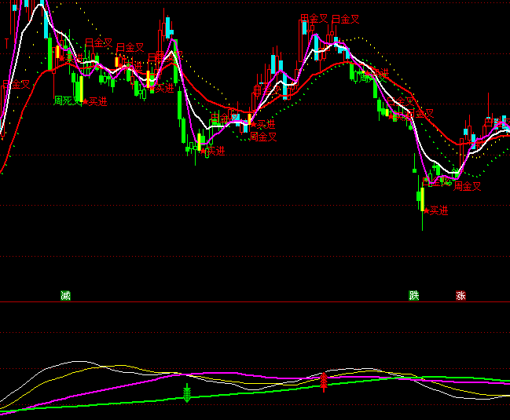Screen dimensions: 510x420
Task: Click the green 减 signal marker
Action: tap(65, 295)
